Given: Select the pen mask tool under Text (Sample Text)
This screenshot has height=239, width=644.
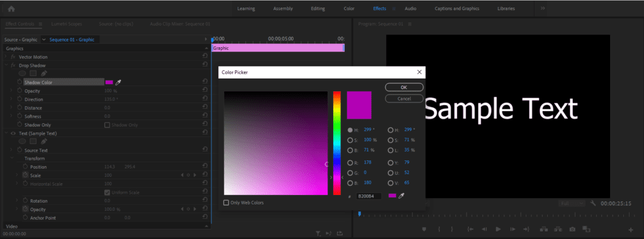Looking at the screenshot, I should (x=44, y=142).
